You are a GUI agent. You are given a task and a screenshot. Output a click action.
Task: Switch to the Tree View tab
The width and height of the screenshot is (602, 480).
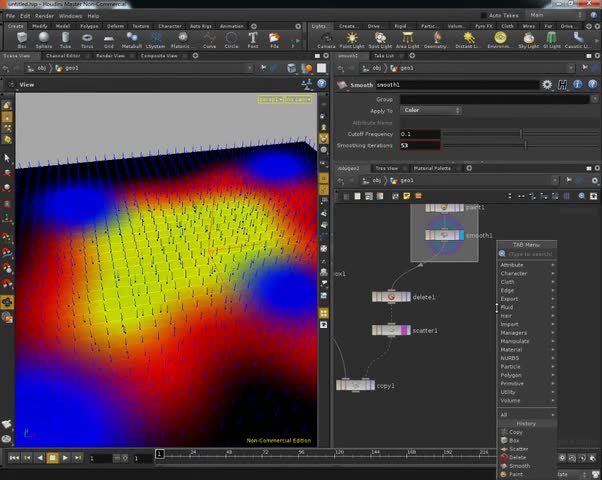386,168
